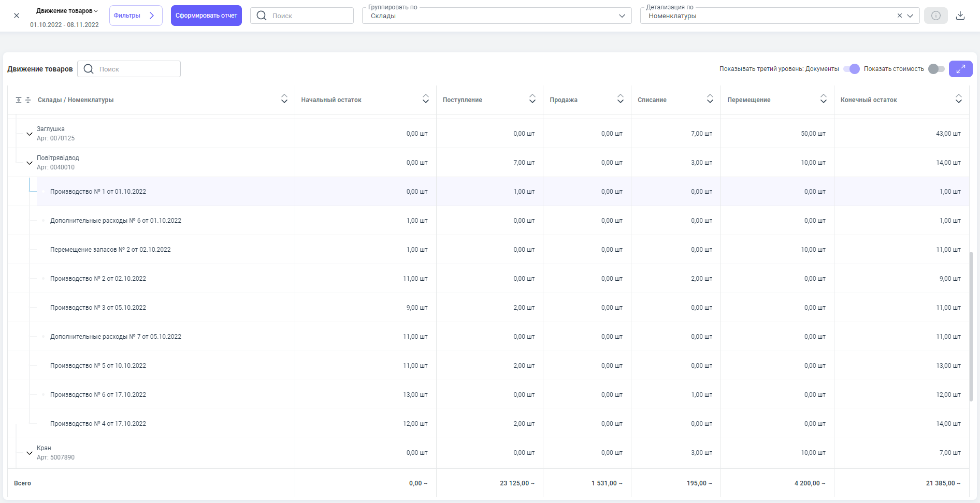Collapse the Повітрявідвод item row
The image size is (980, 503).
30,163
